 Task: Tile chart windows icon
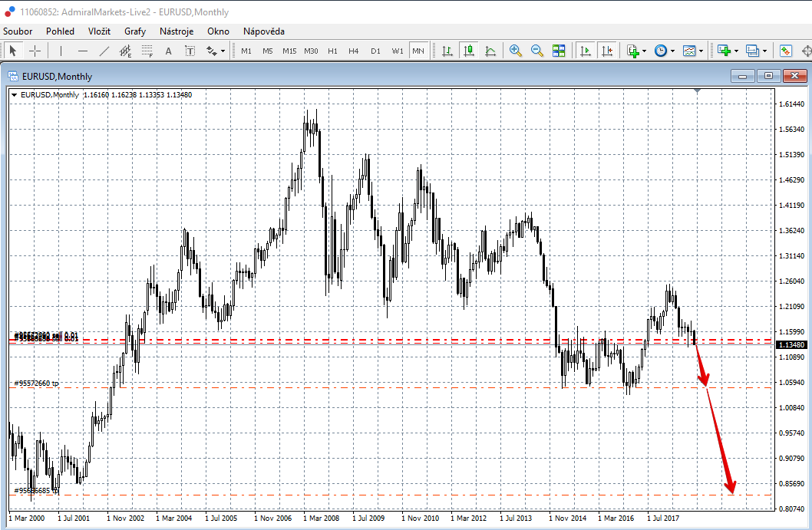point(559,51)
